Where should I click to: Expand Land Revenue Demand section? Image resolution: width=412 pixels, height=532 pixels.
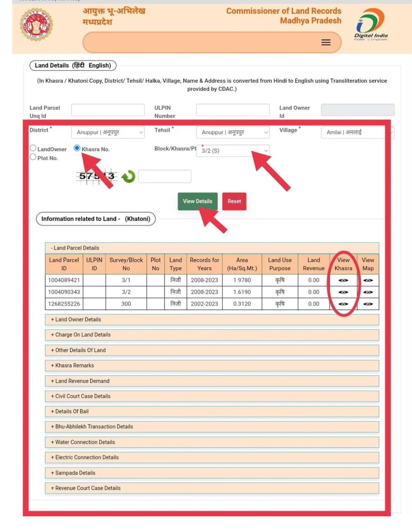point(212,381)
